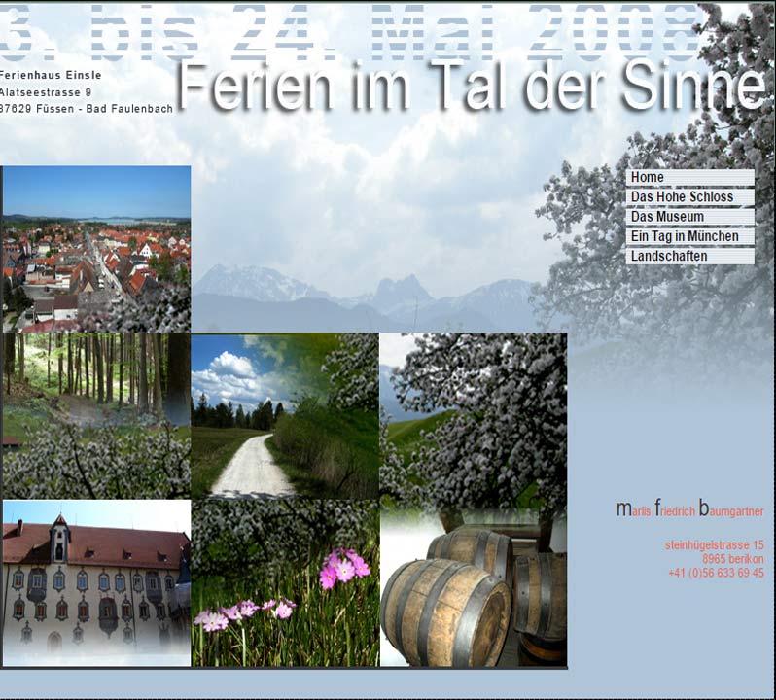Click the blossoming tree branch photo
The image size is (776, 700).
click(x=473, y=416)
